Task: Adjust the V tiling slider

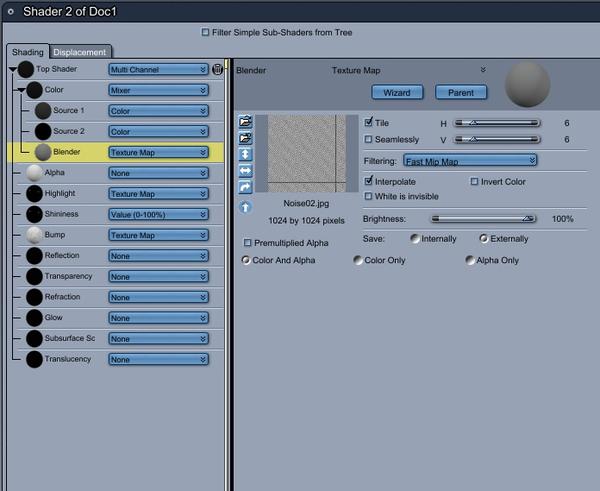Action: (497, 139)
